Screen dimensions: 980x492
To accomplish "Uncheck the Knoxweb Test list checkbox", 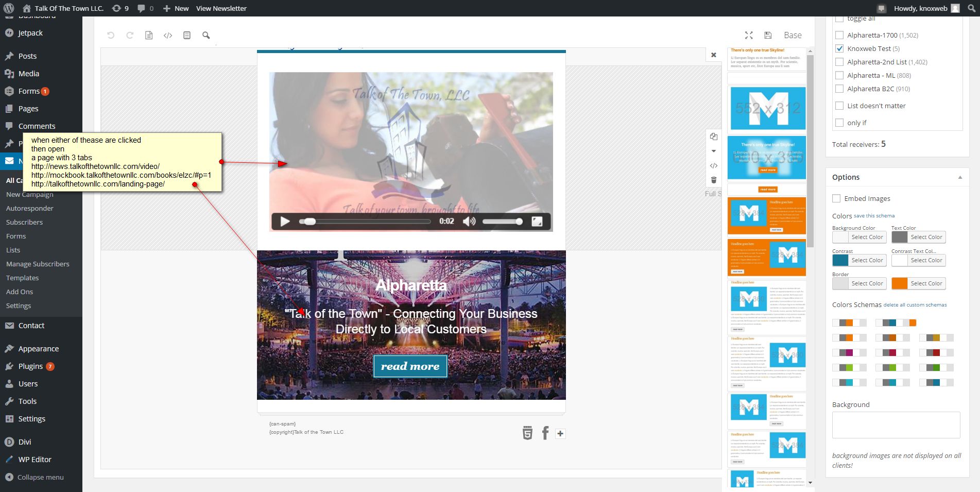I will (x=839, y=48).
